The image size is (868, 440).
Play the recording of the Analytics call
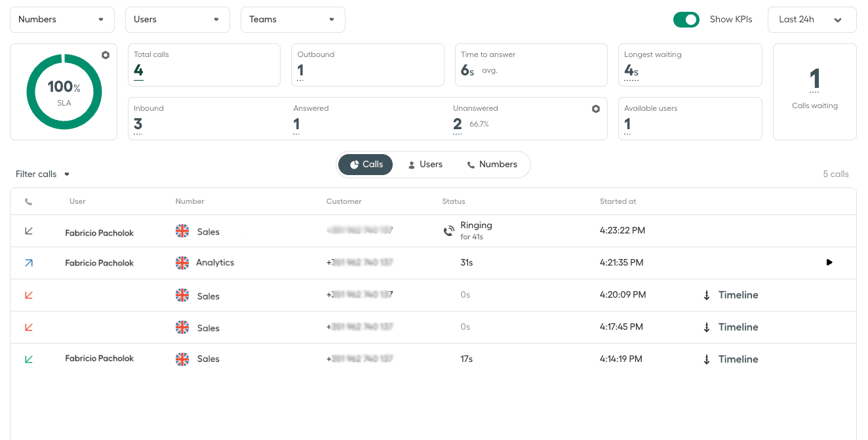(x=829, y=262)
